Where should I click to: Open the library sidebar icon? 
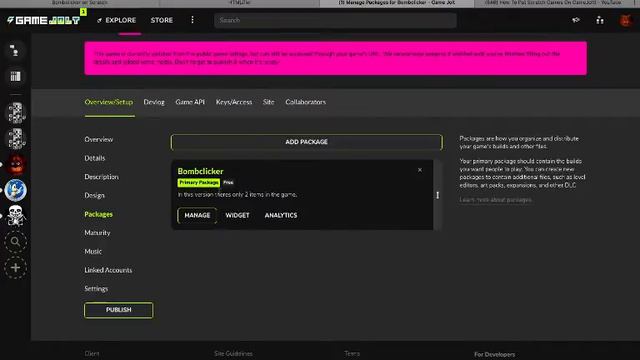coord(15,76)
